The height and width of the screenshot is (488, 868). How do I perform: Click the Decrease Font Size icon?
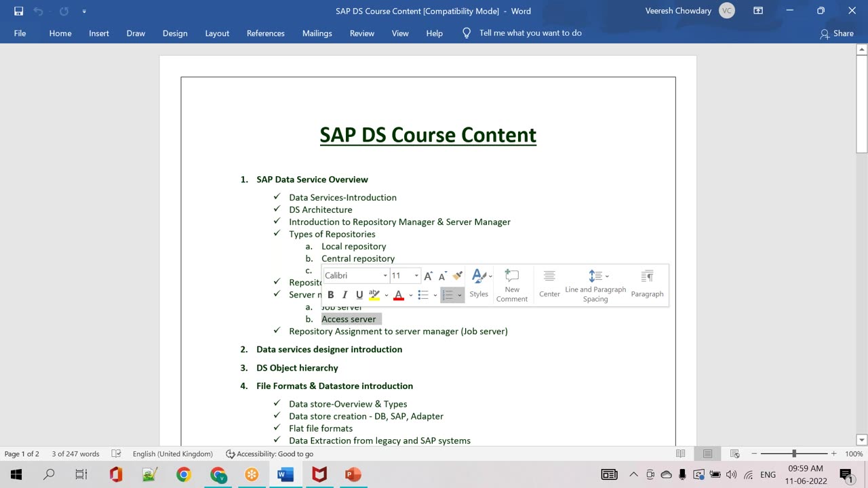(443, 276)
